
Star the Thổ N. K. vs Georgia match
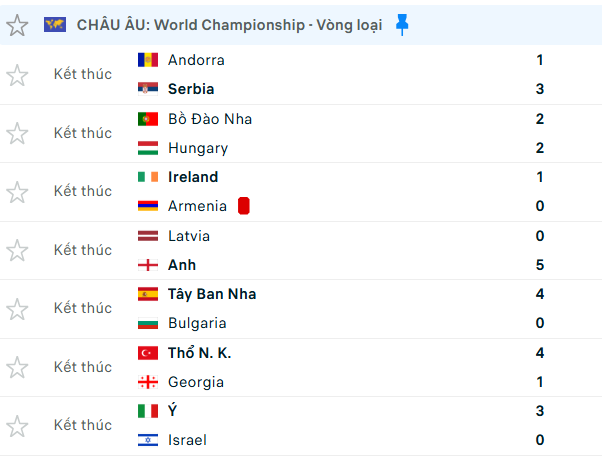click(17, 367)
